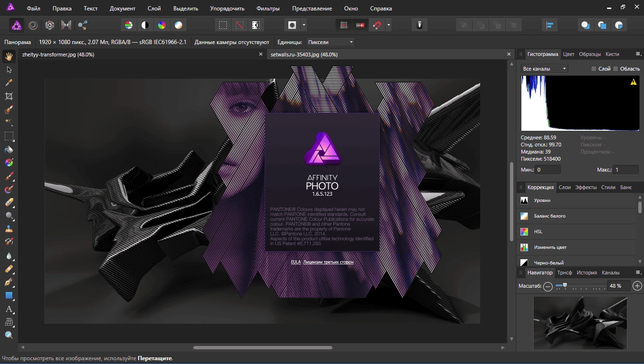Open the EULA link
The image size is (644, 364).
click(295, 262)
